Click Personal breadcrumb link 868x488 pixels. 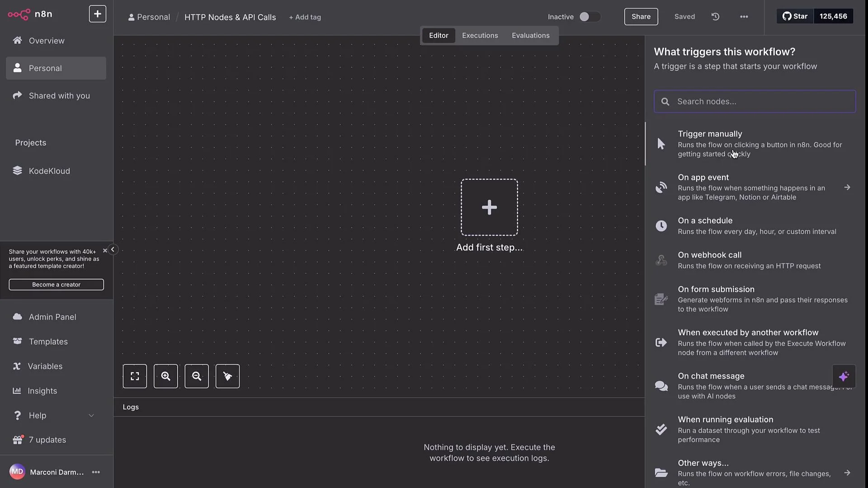pos(149,17)
